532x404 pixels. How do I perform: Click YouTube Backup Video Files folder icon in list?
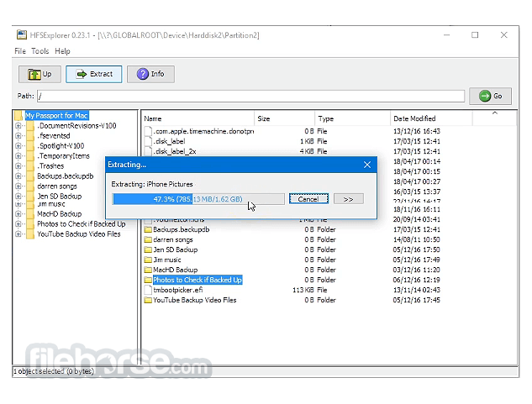(148, 300)
